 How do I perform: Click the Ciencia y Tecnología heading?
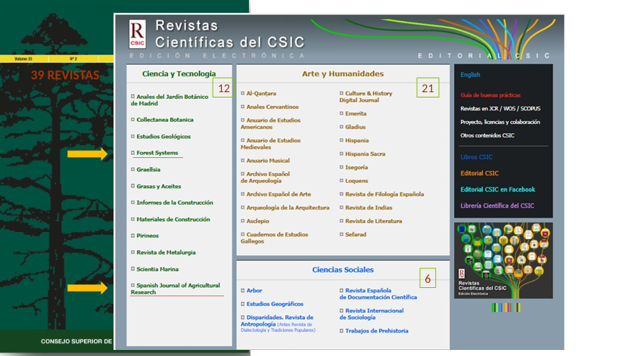(179, 74)
